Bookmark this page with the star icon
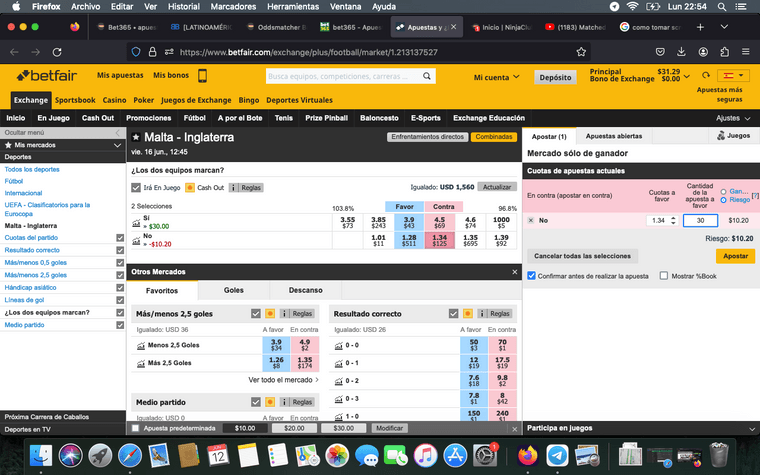 click(581, 52)
